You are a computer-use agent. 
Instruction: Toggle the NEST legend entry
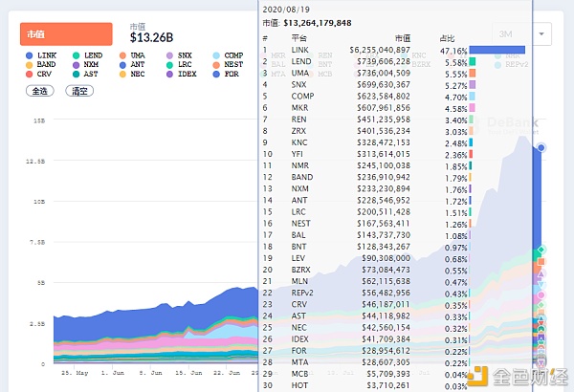point(228,65)
